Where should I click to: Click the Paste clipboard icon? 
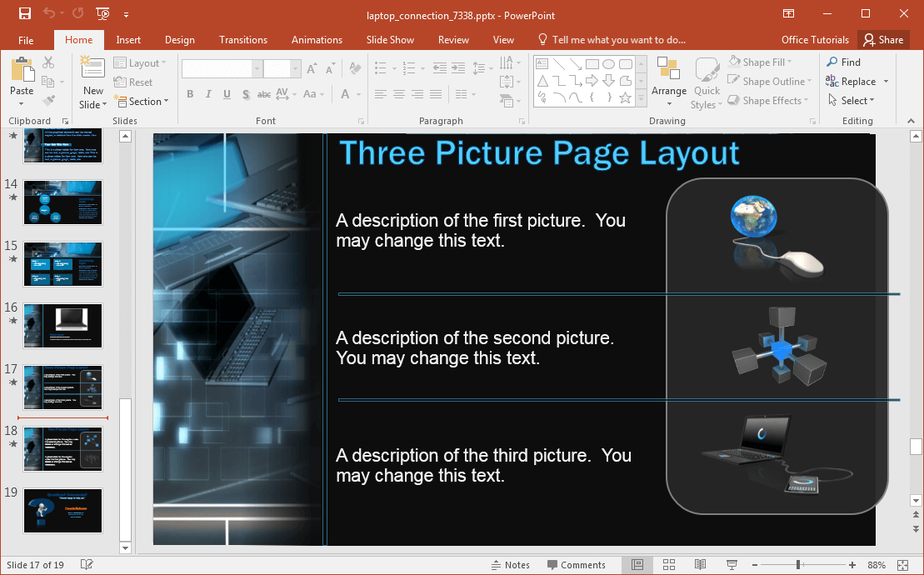[x=22, y=71]
